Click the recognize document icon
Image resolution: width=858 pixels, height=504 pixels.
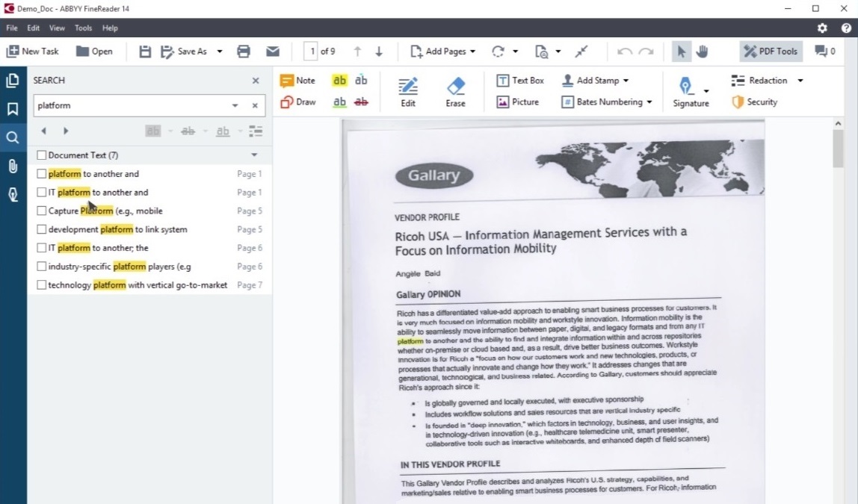[541, 52]
